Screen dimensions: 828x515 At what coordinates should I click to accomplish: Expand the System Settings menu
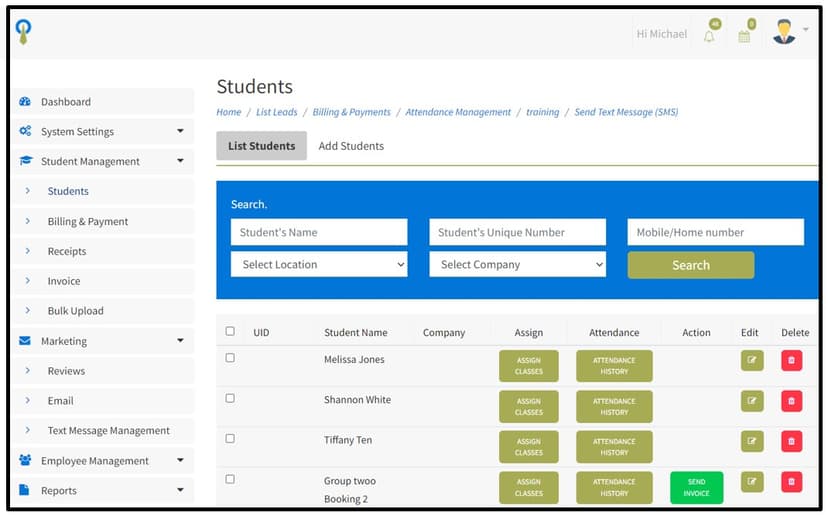click(x=102, y=131)
